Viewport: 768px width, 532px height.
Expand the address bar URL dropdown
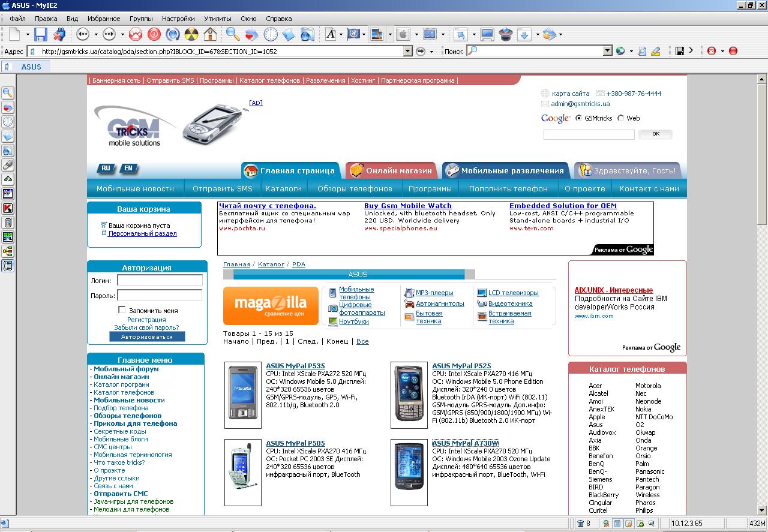click(408, 52)
